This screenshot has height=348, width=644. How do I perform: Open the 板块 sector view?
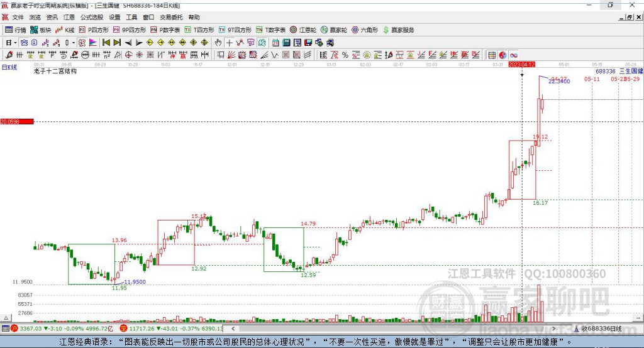click(40, 30)
